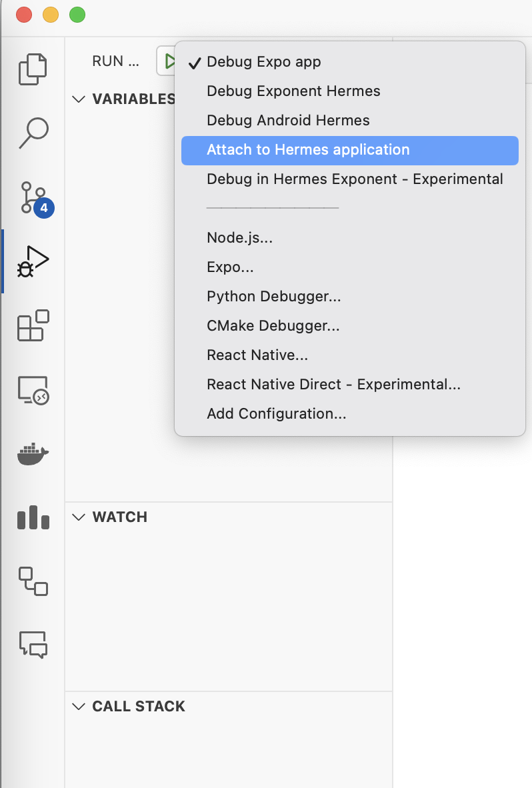Open the Search magnifier icon

click(33, 133)
